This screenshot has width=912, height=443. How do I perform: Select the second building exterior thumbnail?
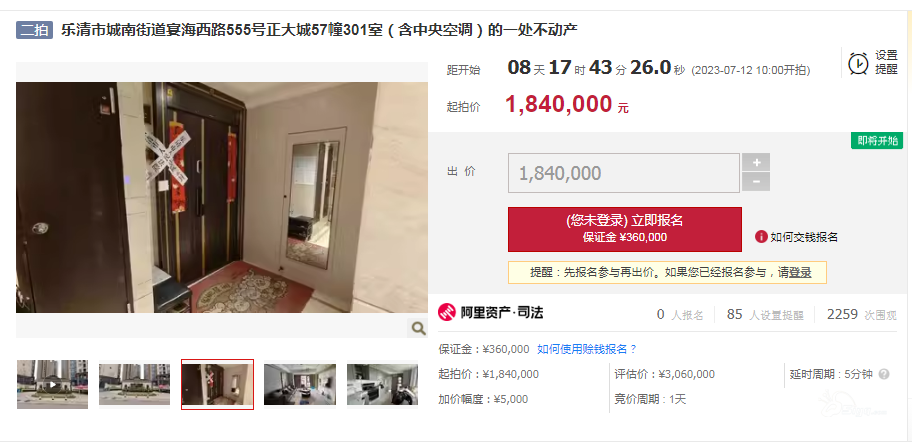coord(134,384)
